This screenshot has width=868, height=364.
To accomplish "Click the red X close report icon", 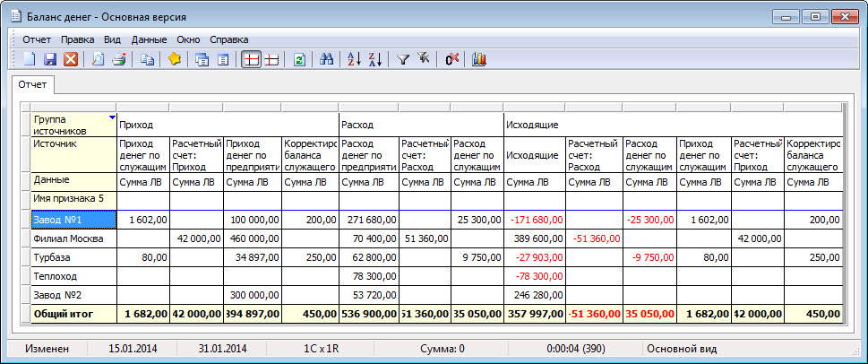I will coord(70,59).
